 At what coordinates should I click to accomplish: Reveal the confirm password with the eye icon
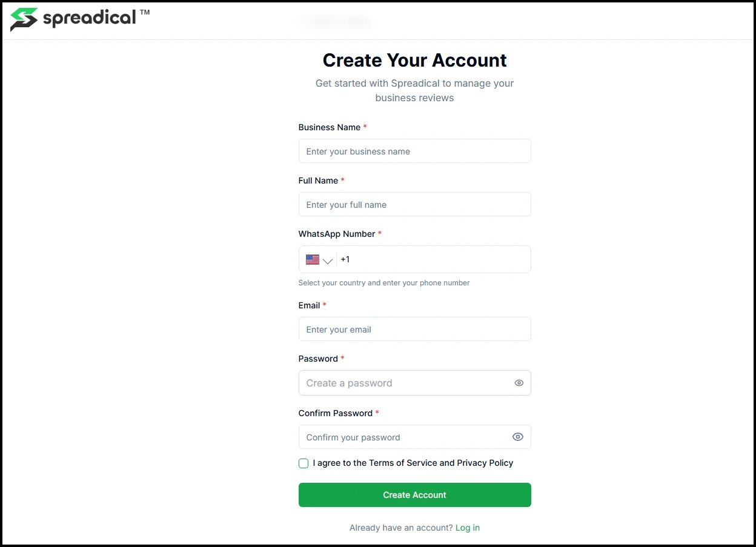click(x=519, y=437)
